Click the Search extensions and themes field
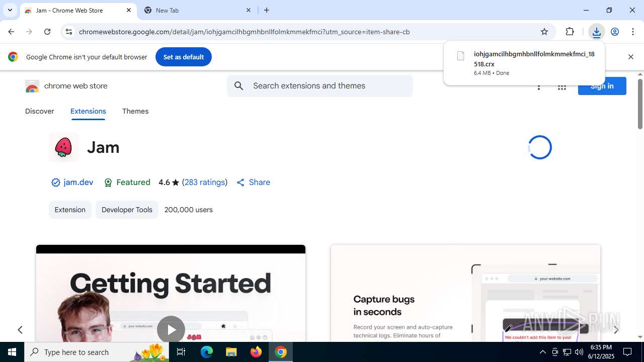 point(320,86)
